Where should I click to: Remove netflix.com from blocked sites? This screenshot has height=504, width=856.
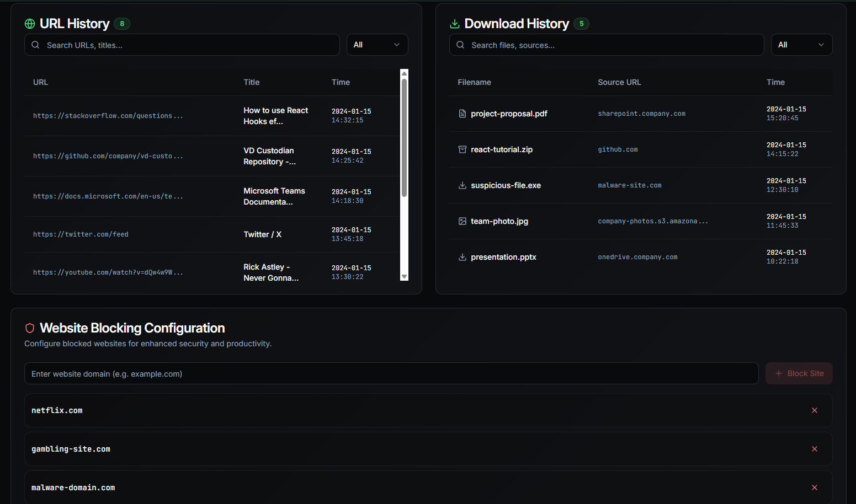pos(814,410)
